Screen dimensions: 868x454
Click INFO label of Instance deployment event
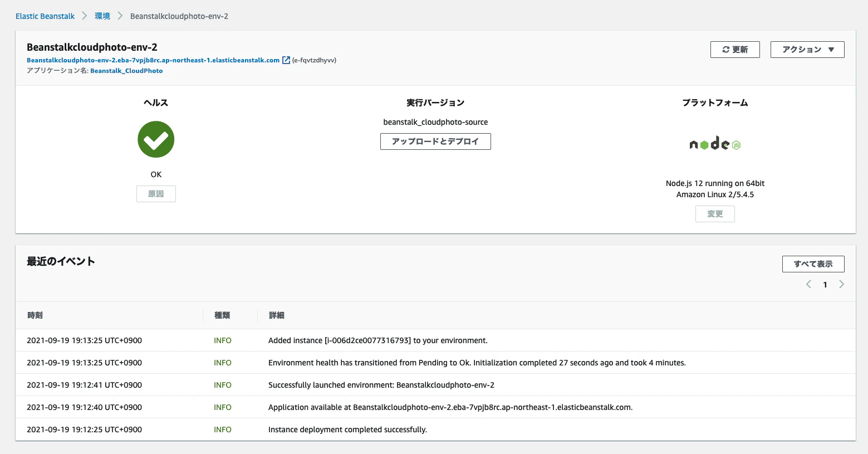coord(223,429)
